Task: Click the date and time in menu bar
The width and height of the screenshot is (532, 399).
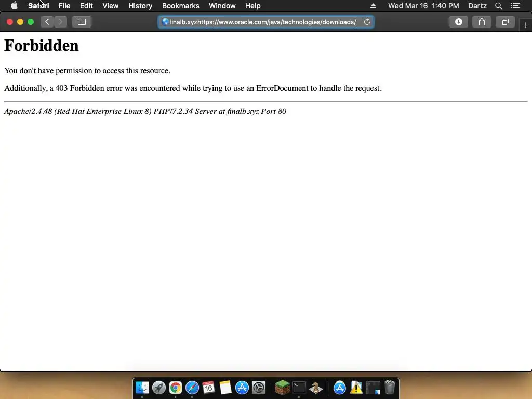Action: click(x=423, y=6)
